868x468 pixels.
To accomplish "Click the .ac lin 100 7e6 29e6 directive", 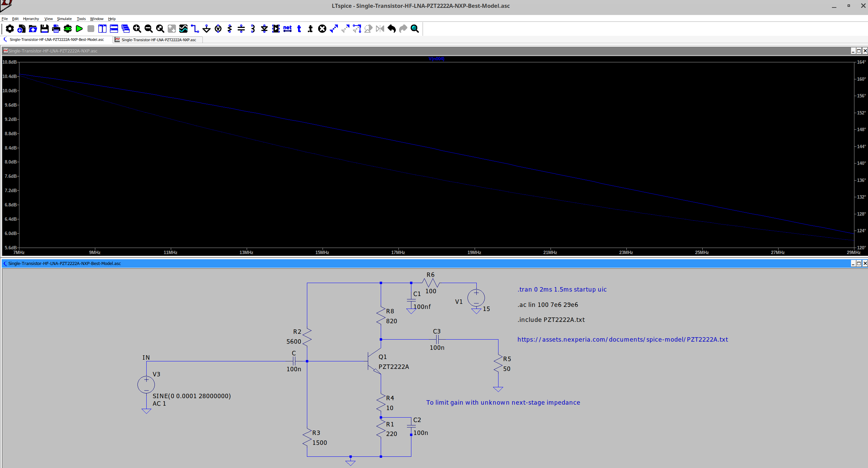I will (547, 305).
